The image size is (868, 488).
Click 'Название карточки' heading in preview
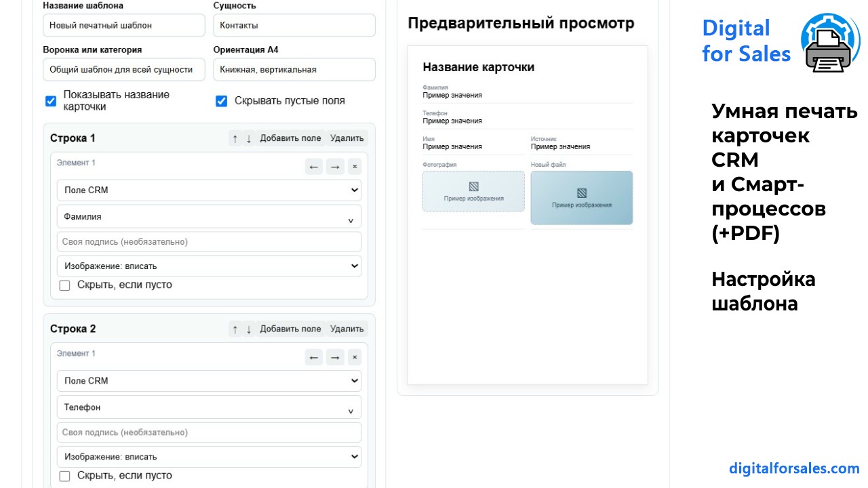click(x=479, y=67)
